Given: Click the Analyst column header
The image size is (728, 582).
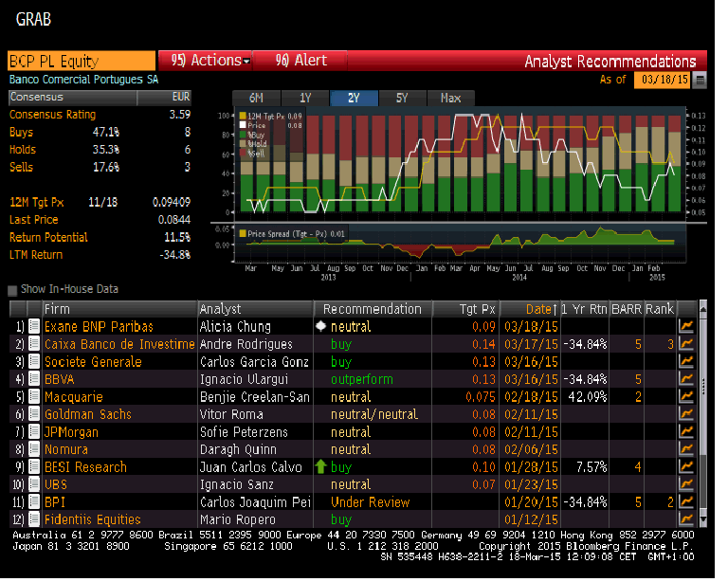Looking at the screenshot, I should click(255, 309).
